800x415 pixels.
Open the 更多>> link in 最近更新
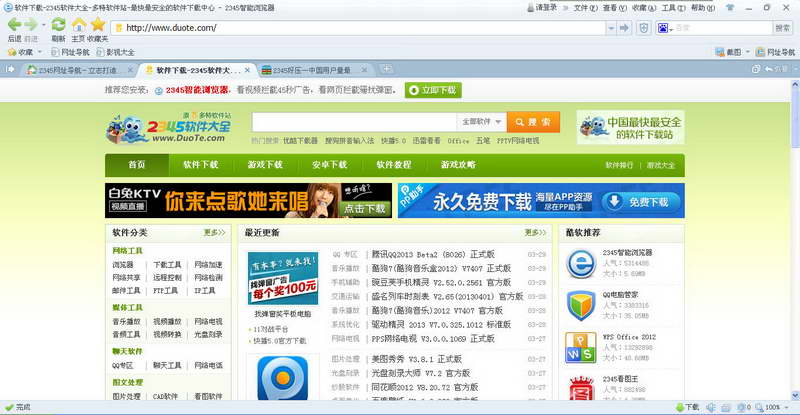click(x=535, y=233)
